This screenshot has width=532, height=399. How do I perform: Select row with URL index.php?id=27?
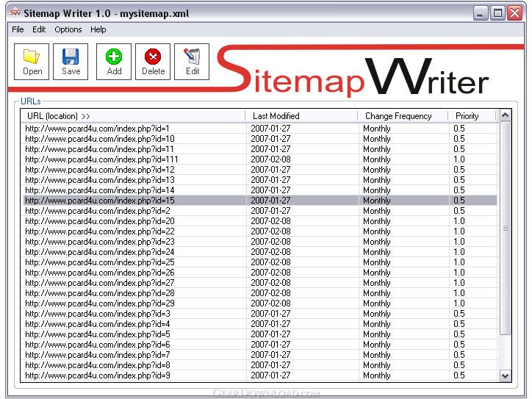[260, 283]
